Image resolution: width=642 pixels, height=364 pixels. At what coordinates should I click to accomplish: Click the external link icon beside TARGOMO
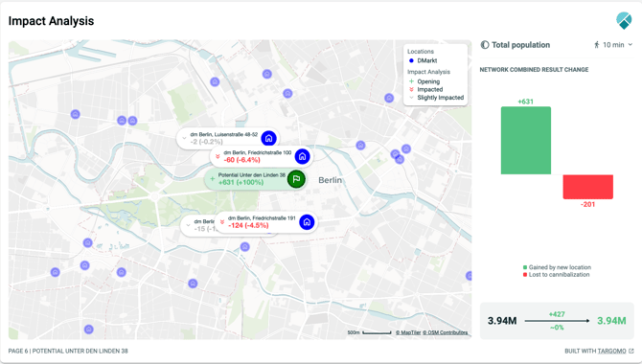point(631,351)
